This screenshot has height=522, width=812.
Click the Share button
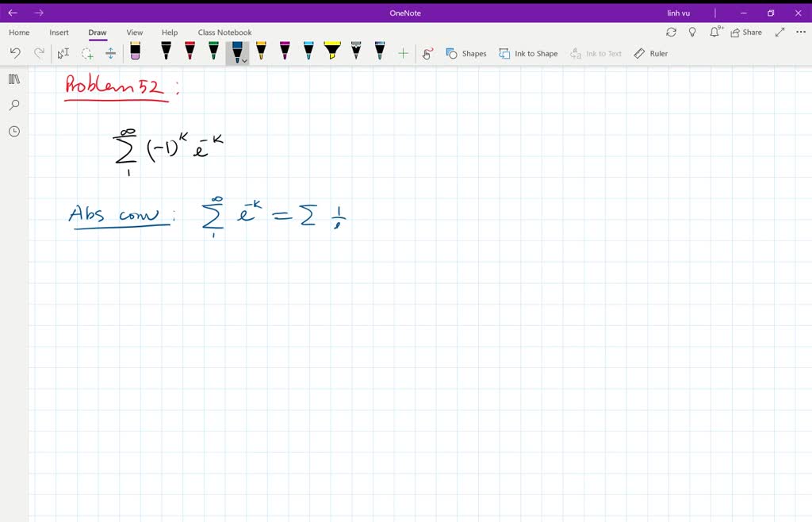coord(745,32)
